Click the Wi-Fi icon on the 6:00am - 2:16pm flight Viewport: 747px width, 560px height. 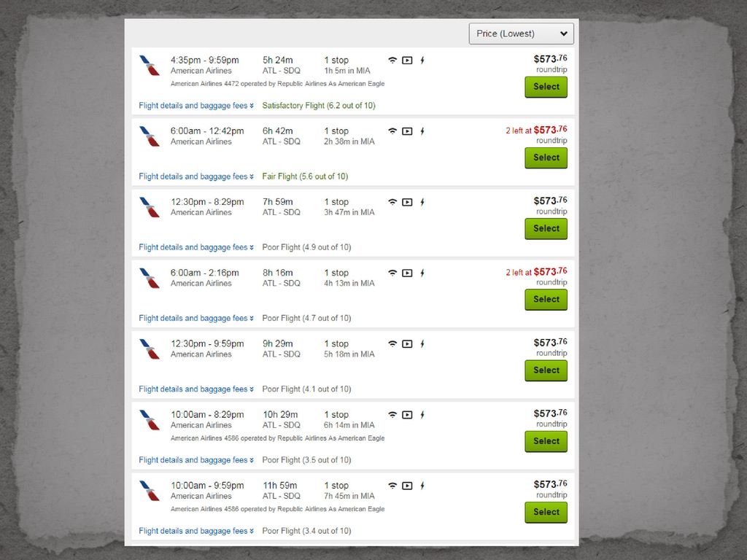click(392, 273)
